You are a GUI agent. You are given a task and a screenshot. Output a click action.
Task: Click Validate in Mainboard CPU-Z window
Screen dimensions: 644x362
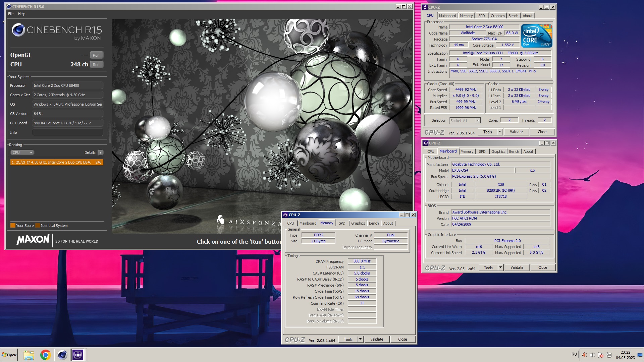pyautogui.click(x=517, y=267)
